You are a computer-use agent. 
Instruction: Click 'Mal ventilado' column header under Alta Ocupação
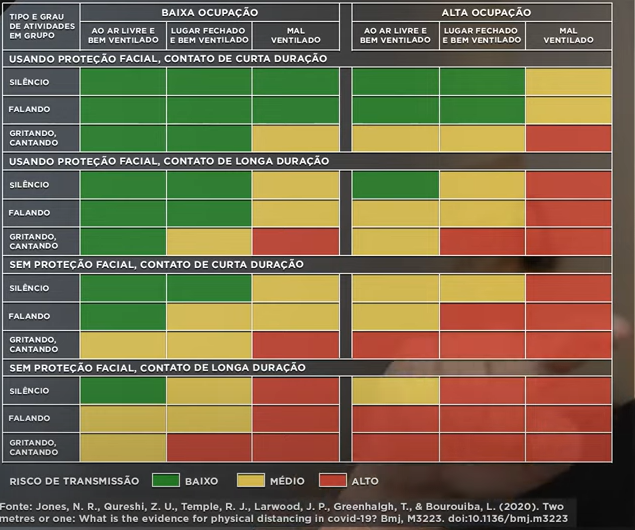pyautogui.click(x=567, y=36)
